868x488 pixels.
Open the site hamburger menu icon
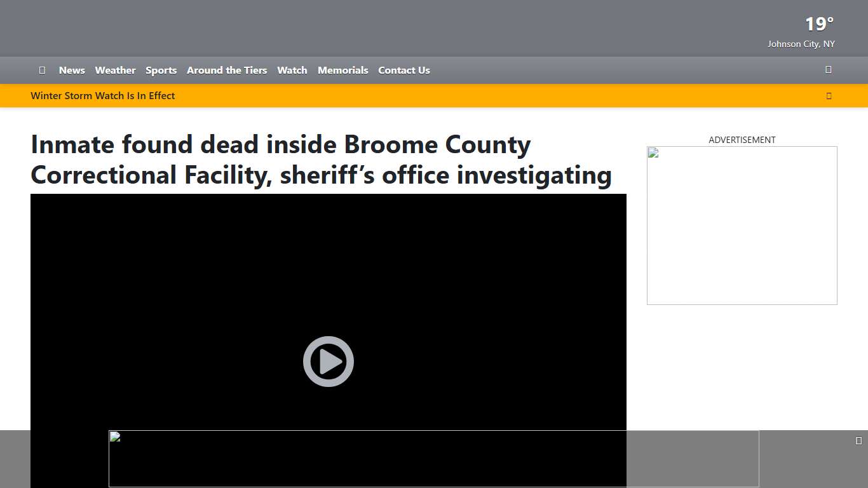[42, 70]
